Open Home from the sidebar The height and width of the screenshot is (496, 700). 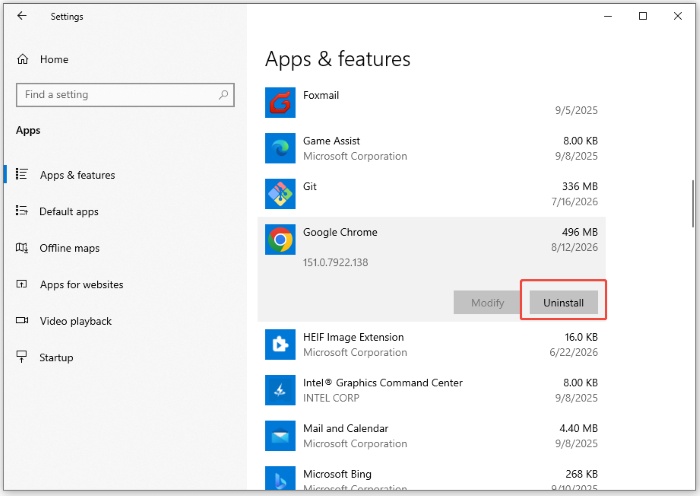click(x=54, y=59)
